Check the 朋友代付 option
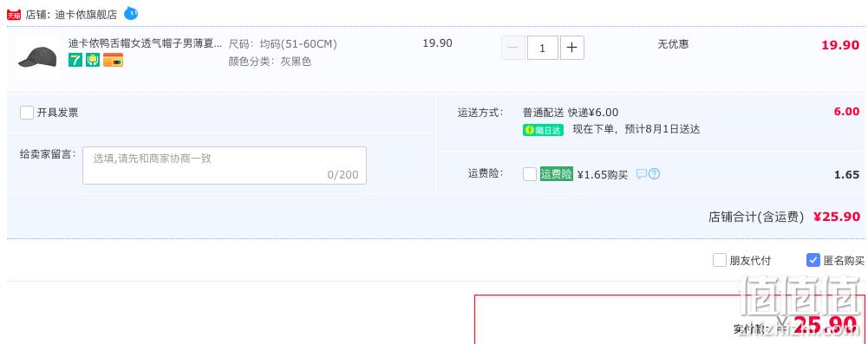Screen dimensions: 868x344 (719, 260)
